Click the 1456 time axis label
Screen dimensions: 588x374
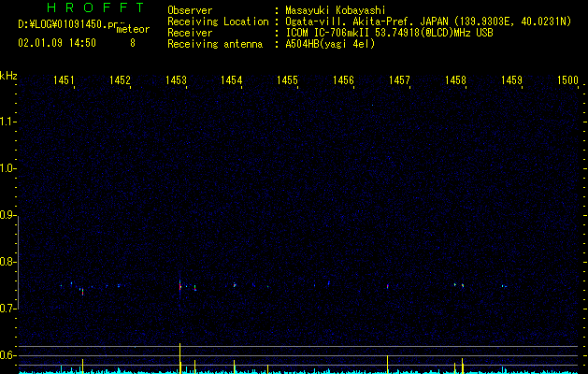pos(343,80)
